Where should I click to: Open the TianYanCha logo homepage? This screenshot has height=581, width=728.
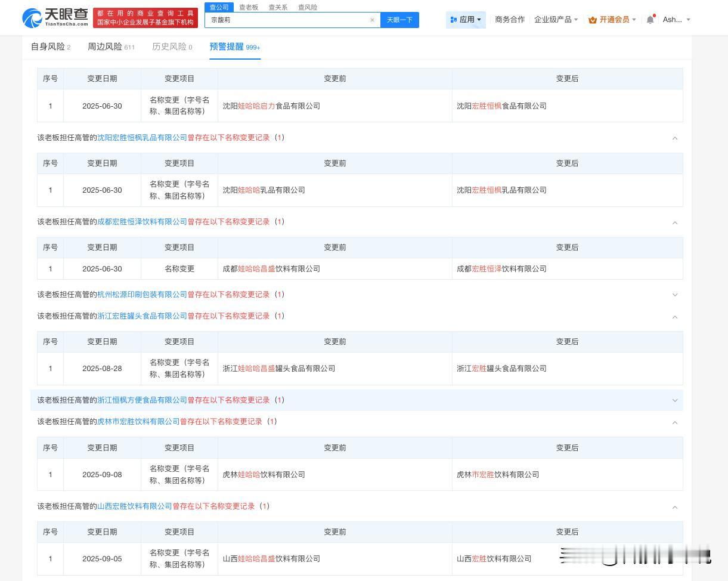(55, 18)
